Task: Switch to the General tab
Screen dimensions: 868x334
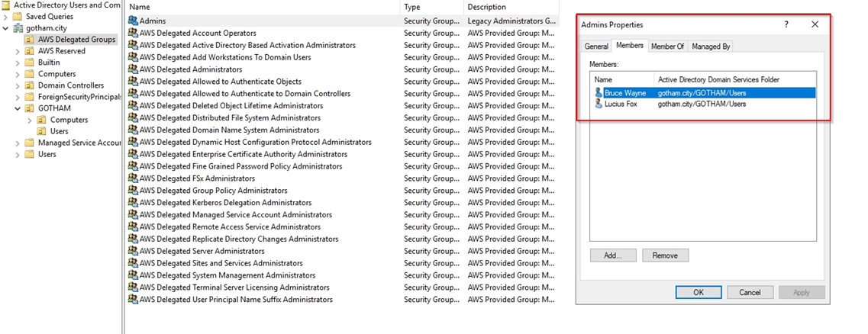Action: coord(596,47)
